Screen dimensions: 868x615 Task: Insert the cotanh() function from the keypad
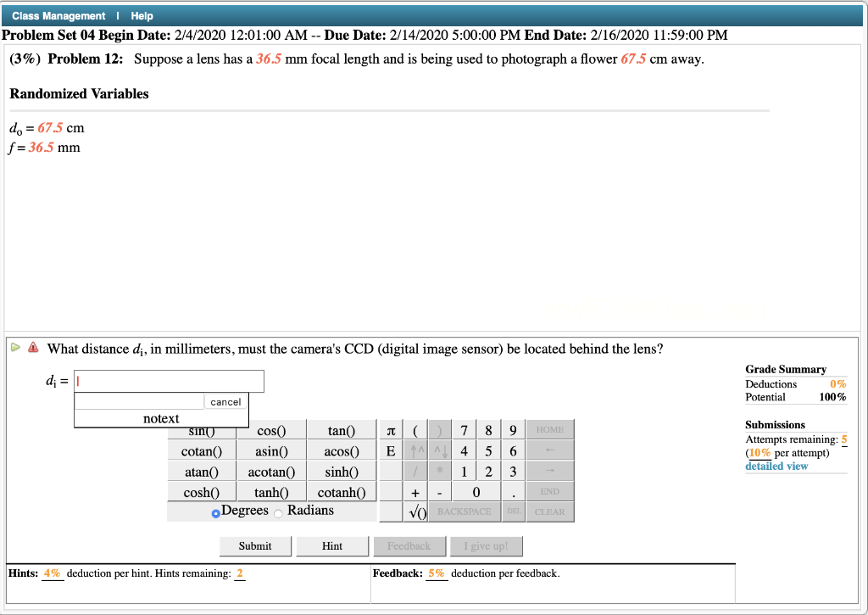coord(342,492)
